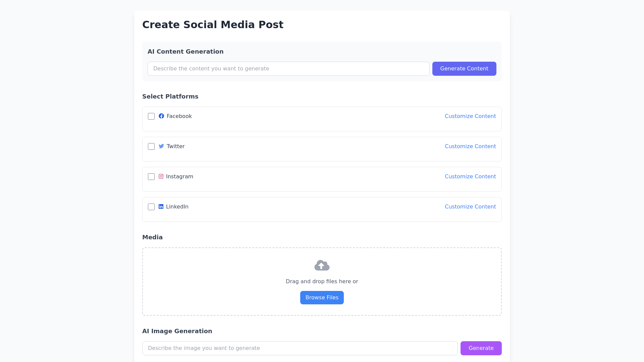Focus the content description input field
This screenshot has height=362, width=644.
288,69
